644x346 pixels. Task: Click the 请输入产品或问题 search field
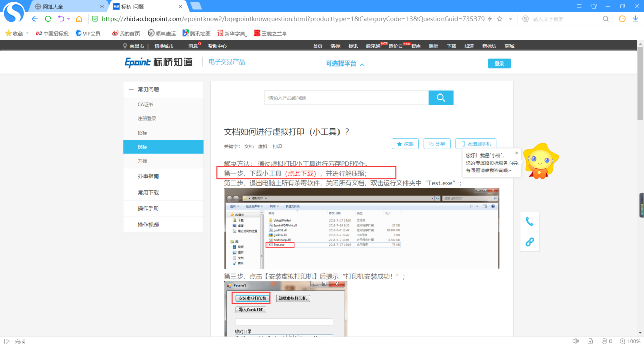pos(347,98)
